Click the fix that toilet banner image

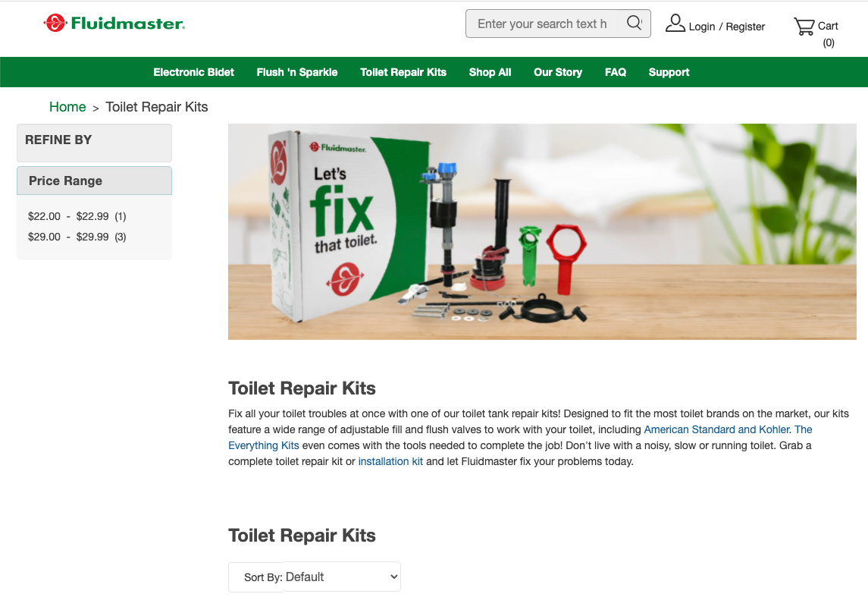coord(542,231)
